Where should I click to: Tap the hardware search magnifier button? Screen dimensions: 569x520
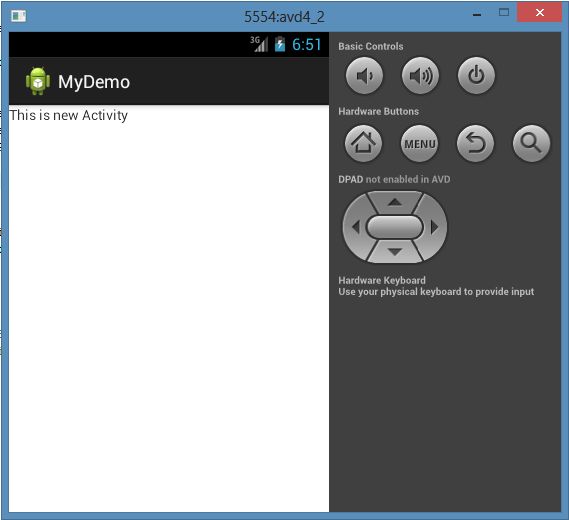[531, 144]
